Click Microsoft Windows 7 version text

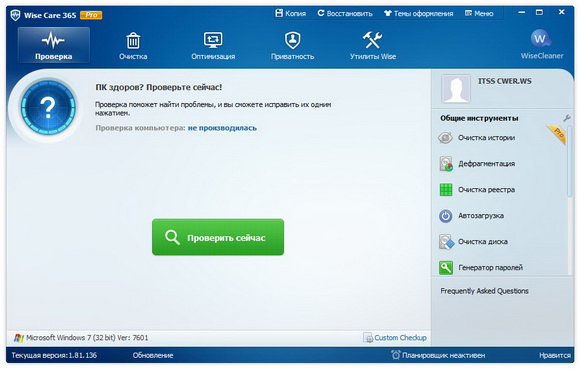pyautogui.click(x=87, y=338)
